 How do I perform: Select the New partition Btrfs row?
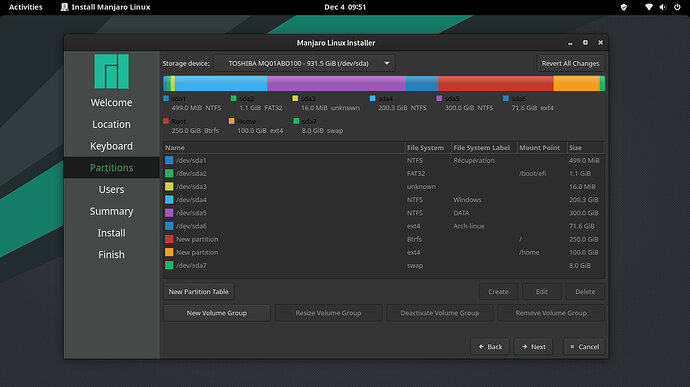(384, 240)
